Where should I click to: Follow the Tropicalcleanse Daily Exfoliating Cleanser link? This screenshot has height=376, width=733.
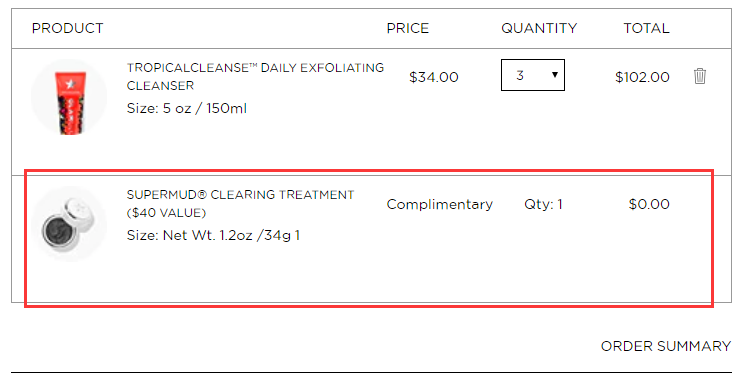pos(255,77)
